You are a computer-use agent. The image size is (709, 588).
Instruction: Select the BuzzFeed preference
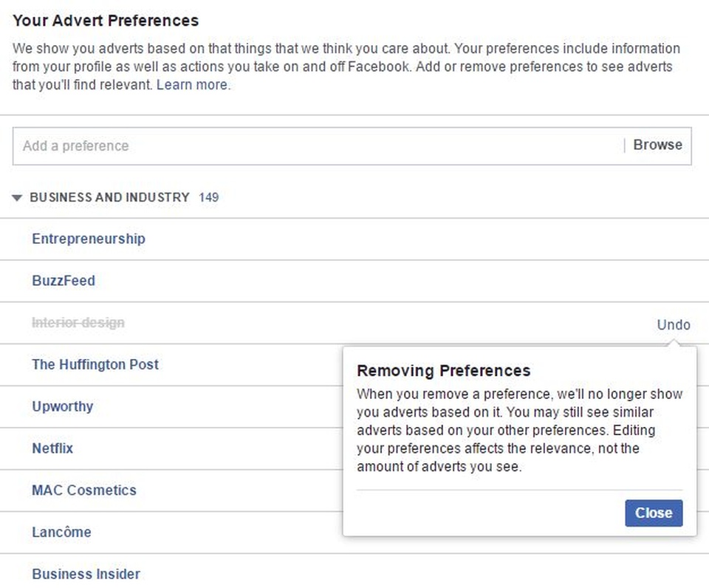(x=64, y=281)
